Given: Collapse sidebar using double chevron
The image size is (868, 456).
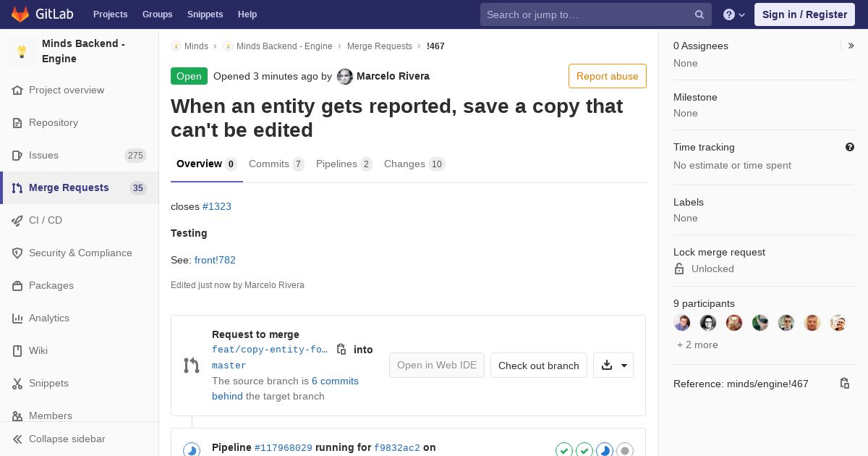Looking at the screenshot, I should tap(17, 439).
